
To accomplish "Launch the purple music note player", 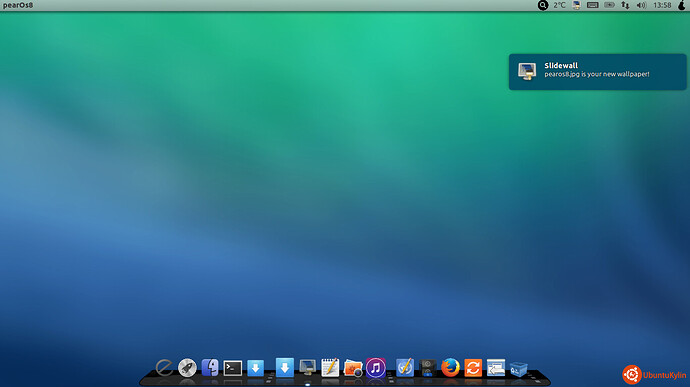I will point(375,368).
